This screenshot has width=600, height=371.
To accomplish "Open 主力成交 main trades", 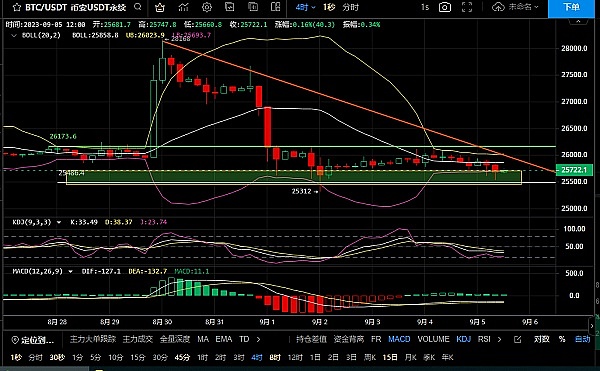I will click(x=137, y=339).
